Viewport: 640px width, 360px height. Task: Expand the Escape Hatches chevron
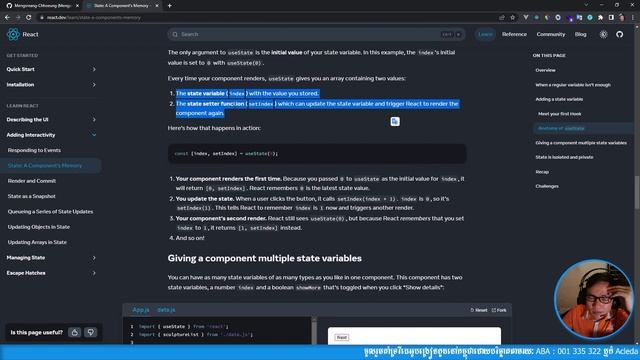coord(94,273)
